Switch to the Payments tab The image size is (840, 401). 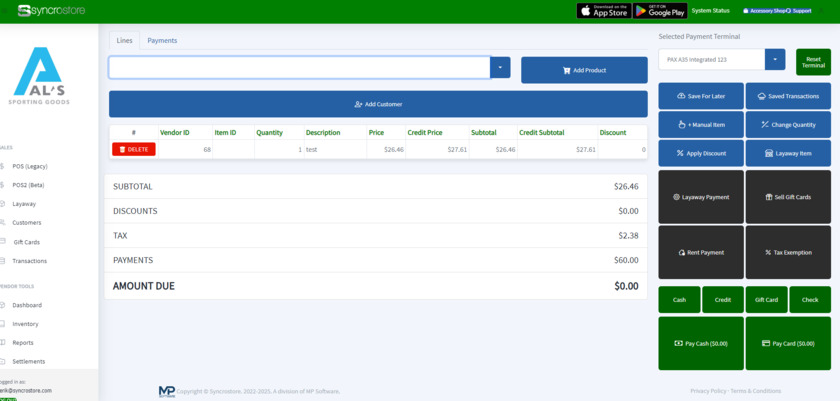(x=162, y=40)
